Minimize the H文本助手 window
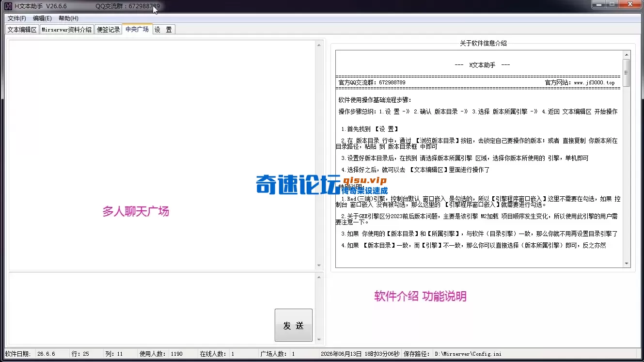 pos(599,4)
